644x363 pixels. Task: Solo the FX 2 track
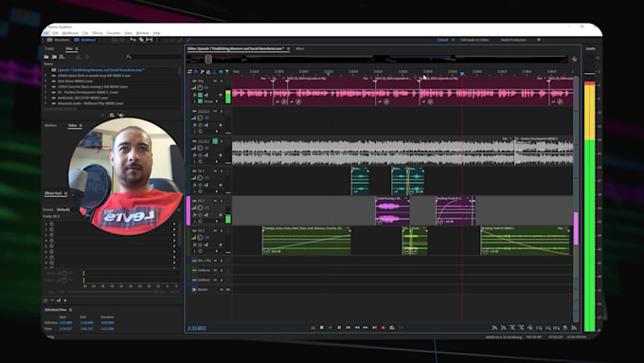[222, 201]
